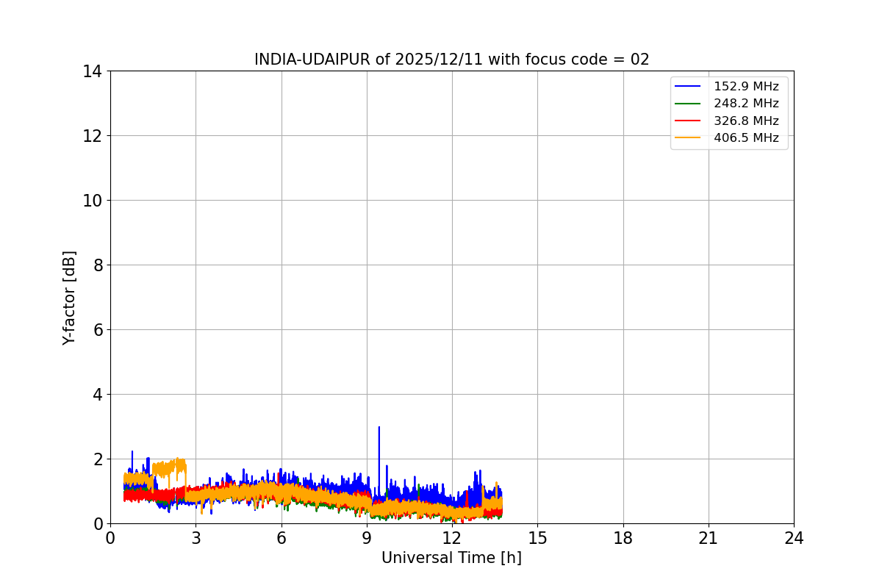Image resolution: width=882 pixels, height=588 pixels.
Task: Click the x-axis tick label 9
Action: coord(367,538)
